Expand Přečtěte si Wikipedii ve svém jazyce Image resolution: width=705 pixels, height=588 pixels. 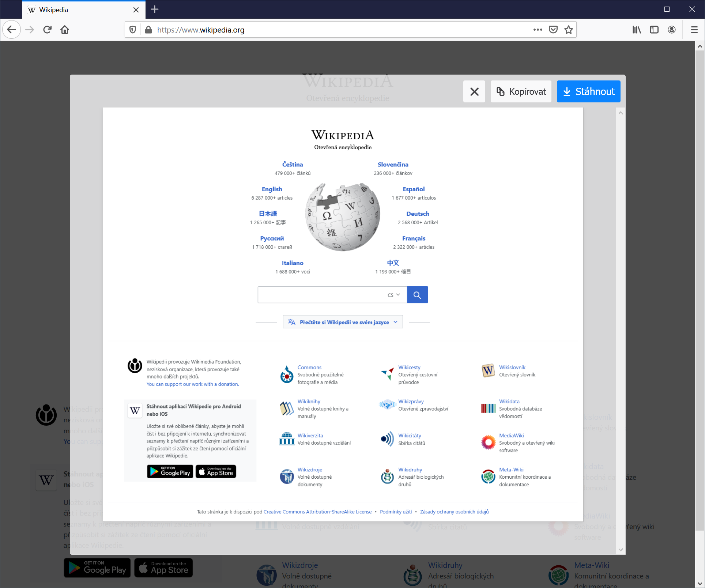(343, 322)
